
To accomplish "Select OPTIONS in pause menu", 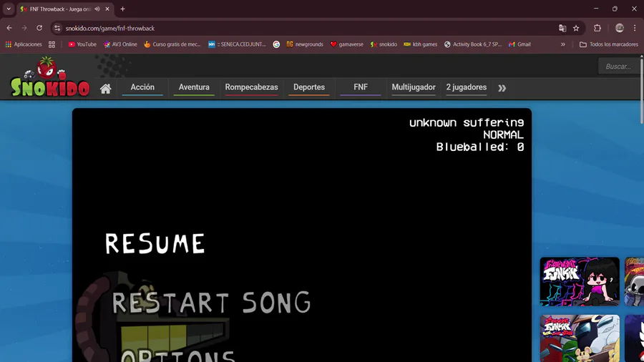I will [177, 356].
